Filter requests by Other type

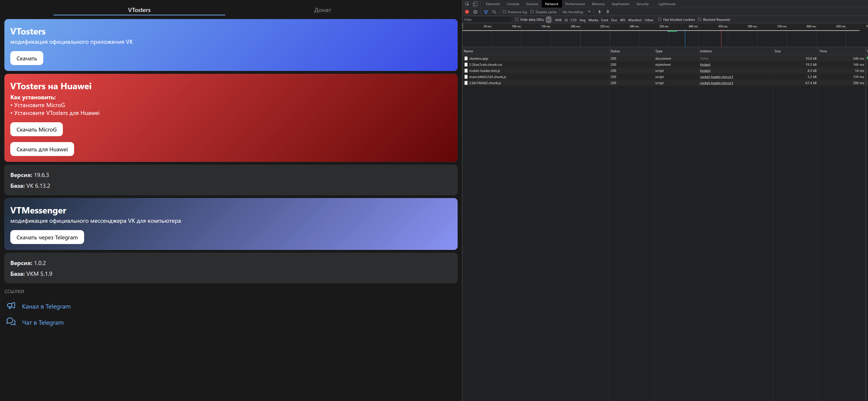pyautogui.click(x=649, y=20)
